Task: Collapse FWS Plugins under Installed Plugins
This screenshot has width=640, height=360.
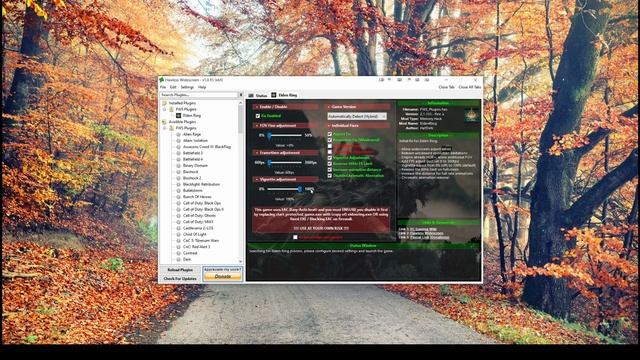Action: coord(165,109)
